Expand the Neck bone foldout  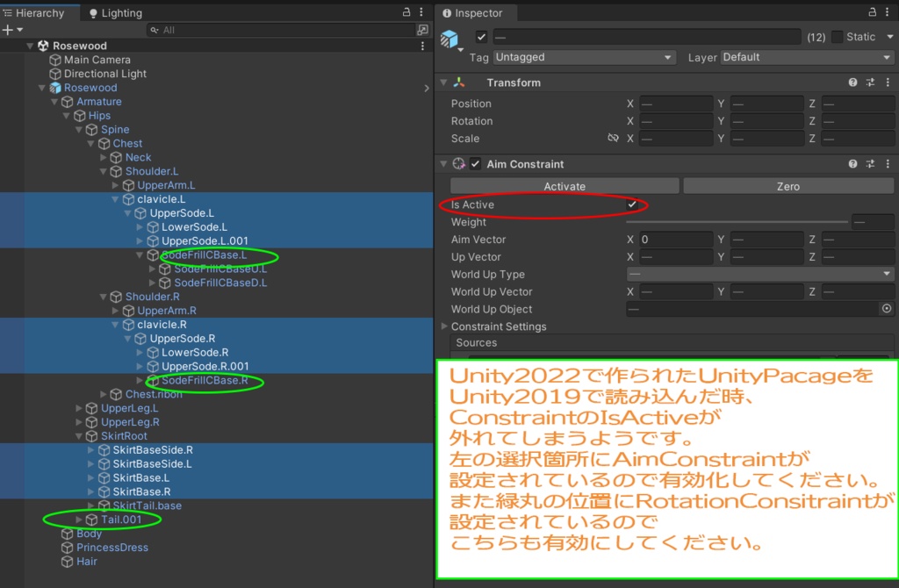click(104, 157)
